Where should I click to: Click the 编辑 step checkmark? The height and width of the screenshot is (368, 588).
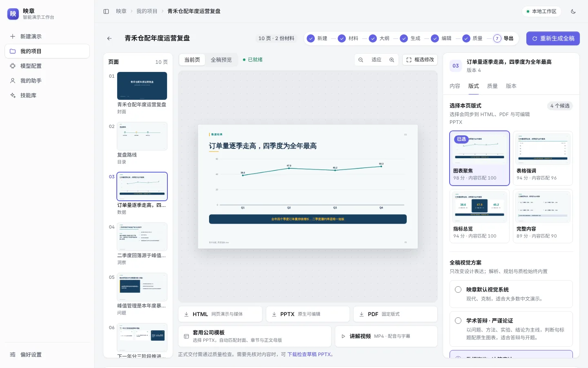tap(435, 38)
